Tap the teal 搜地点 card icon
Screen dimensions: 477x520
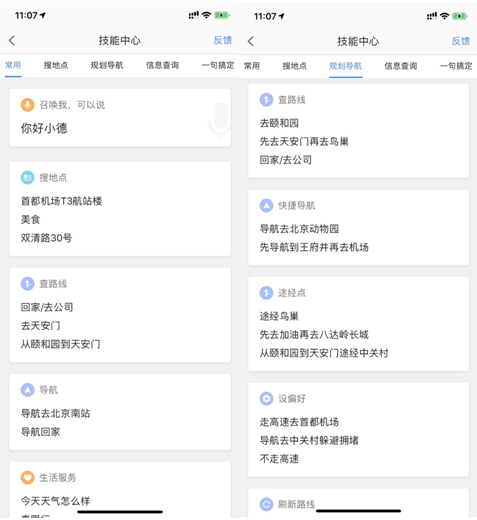click(27, 178)
